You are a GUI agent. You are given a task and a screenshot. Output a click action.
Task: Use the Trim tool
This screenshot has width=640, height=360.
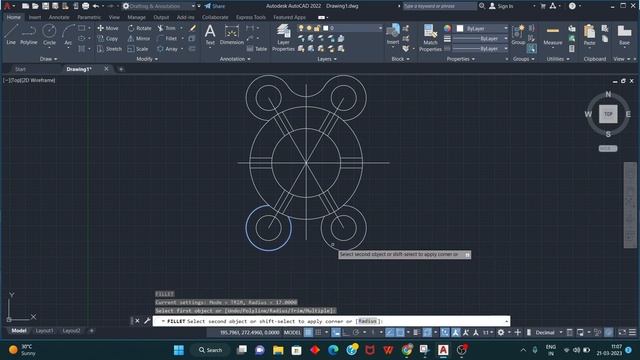click(x=167, y=28)
